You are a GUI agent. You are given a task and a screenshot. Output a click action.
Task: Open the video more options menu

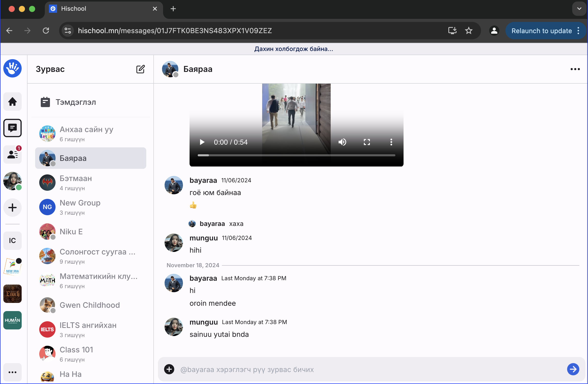391,142
